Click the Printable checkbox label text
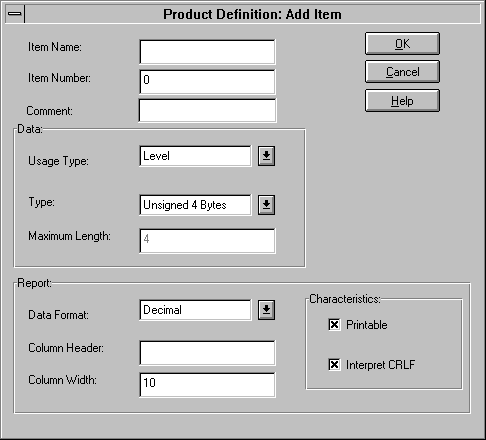This screenshot has height=440, width=486. point(367,325)
